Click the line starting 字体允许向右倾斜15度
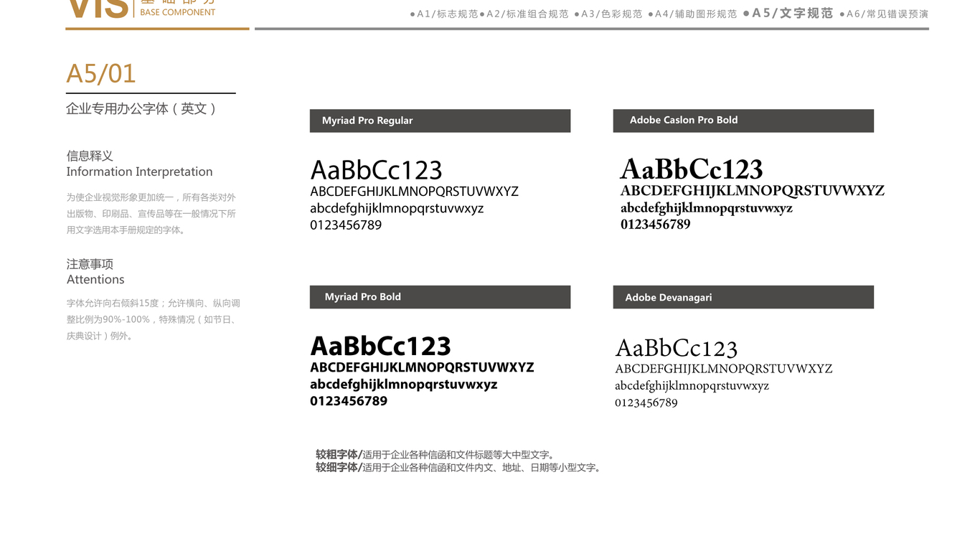Image resolution: width=980 pixels, height=551 pixels. [154, 303]
